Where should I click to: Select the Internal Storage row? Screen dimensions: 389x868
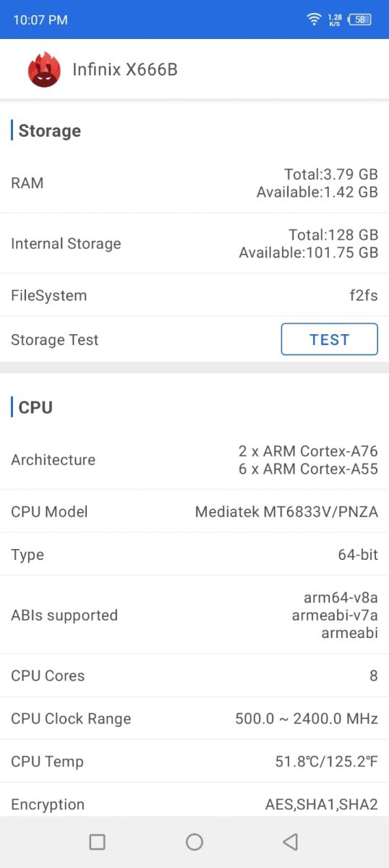click(194, 244)
